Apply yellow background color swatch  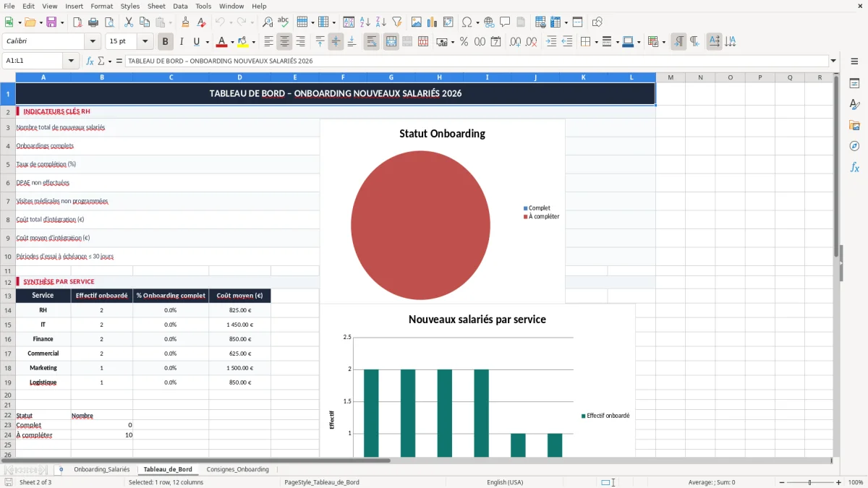[x=242, y=42]
